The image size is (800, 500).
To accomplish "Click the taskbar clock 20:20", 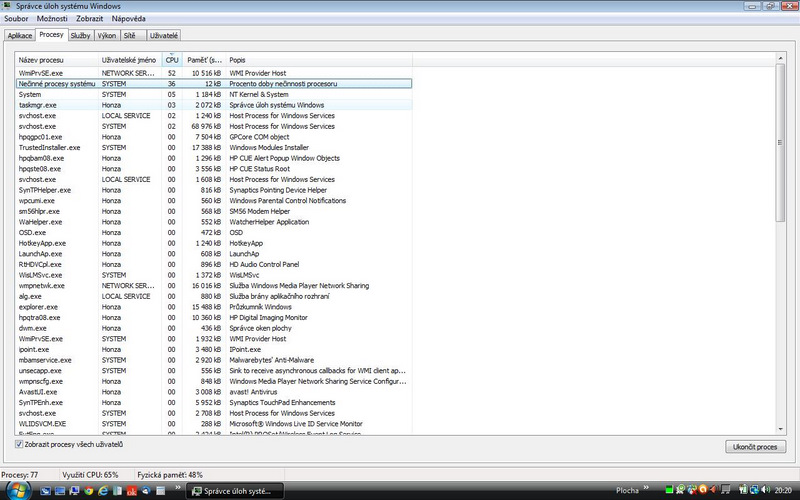I will 783,490.
